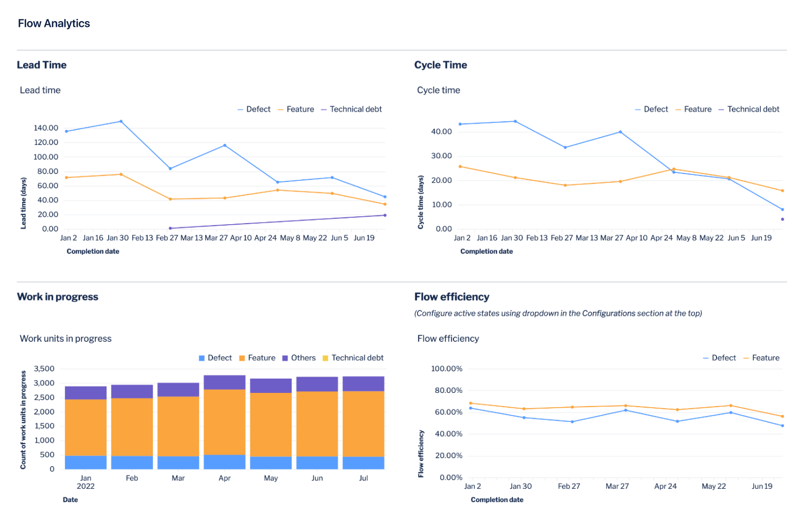
Task: Click orange Feature segment of Apr bar
Action: point(225,422)
